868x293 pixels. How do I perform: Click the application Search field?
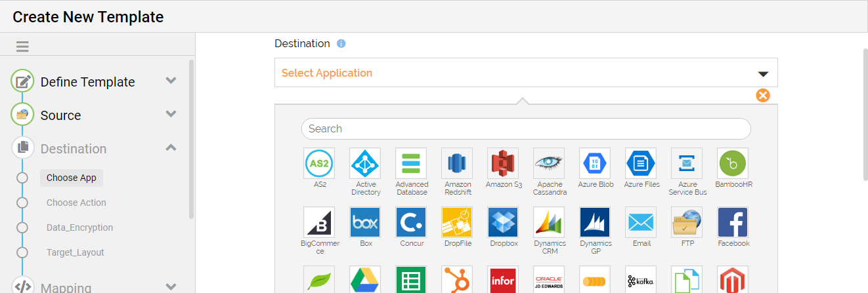[525, 128]
